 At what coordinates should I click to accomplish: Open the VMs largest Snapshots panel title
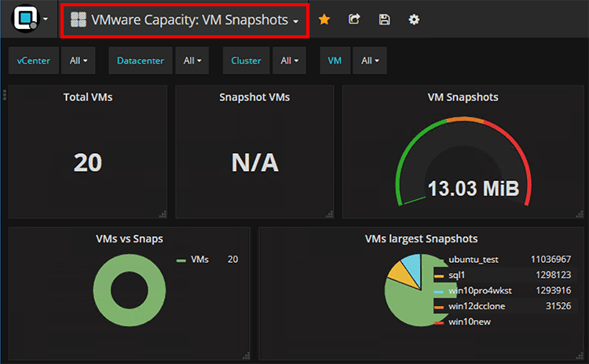(422, 238)
